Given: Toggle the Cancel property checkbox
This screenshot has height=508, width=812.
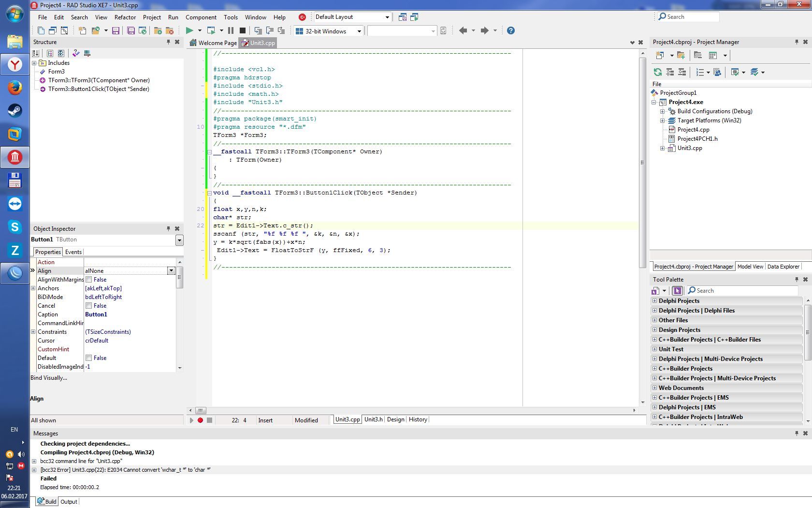Looking at the screenshot, I should pos(89,306).
